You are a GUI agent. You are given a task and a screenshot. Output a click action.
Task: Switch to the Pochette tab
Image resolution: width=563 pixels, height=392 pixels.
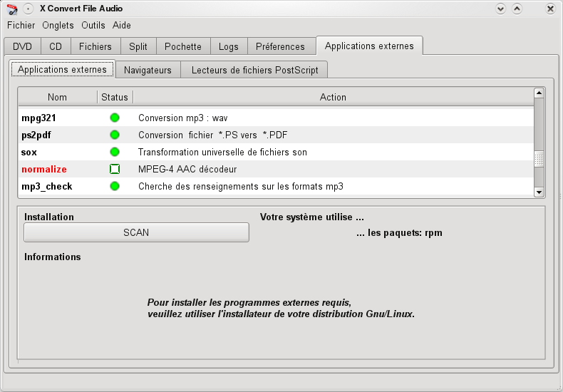point(183,46)
